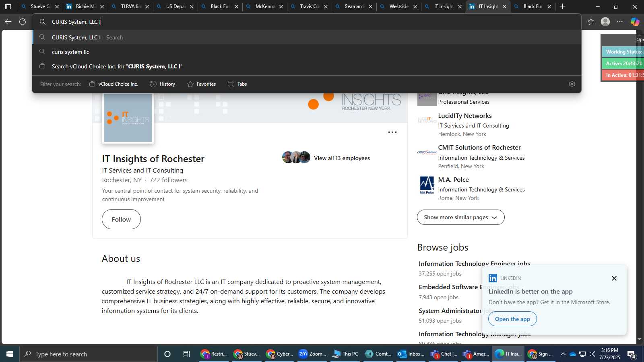
Task: Open Sign... Chrome window on taskbar
Action: (541, 354)
